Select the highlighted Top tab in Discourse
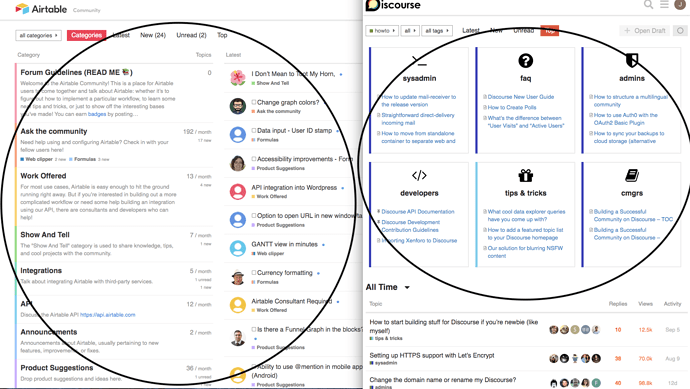Image resolution: width=690 pixels, height=389 pixels. coord(550,30)
